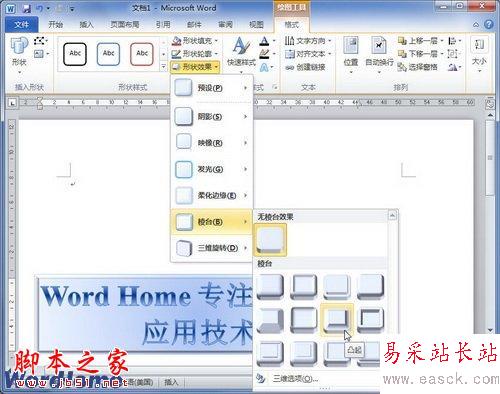Viewport: 500px width, 394px height.
Task: Click the text fill letter A icon
Action: tap(264, 41)
